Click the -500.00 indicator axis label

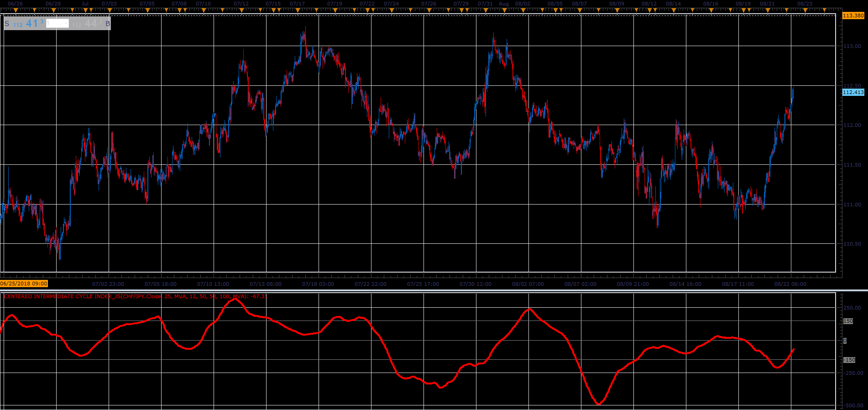coord(853,405)
